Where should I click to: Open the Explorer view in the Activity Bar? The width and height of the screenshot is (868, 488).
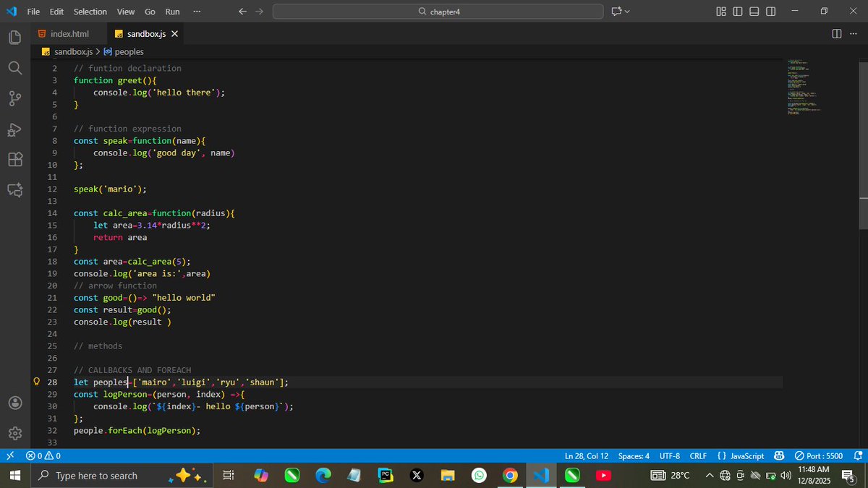click(14, 37)
